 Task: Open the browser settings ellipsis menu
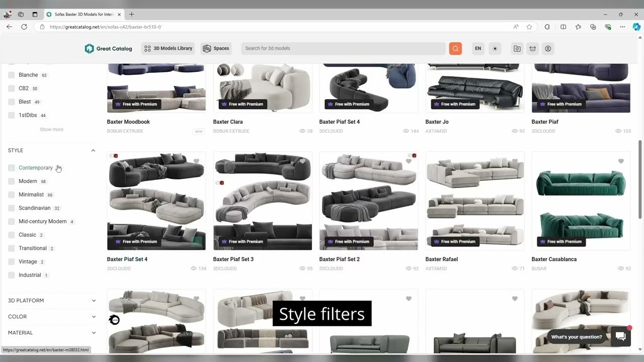(x=622, y=27)
